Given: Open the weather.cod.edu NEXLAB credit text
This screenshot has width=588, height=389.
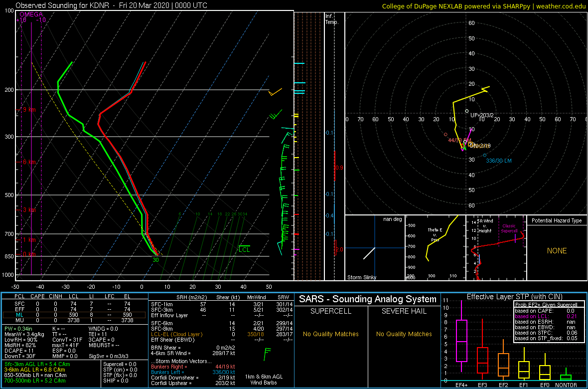Looking at the screenshot, I should point(484,6).
